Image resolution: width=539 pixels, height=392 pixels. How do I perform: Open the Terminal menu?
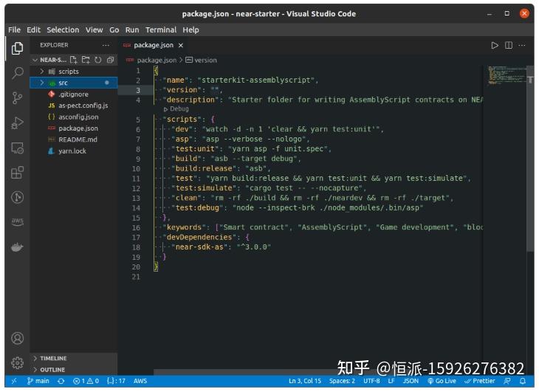tap(161, 30)
